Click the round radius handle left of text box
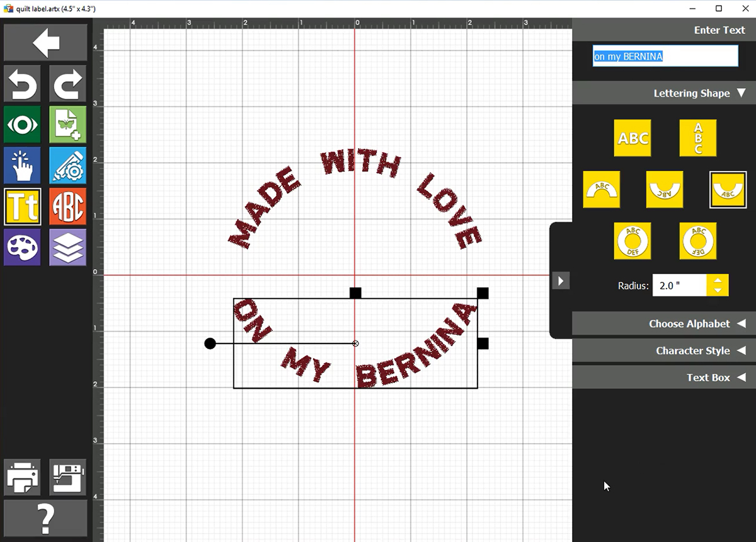The height and width of the screenshot is (542, 756). pos(210,343)
